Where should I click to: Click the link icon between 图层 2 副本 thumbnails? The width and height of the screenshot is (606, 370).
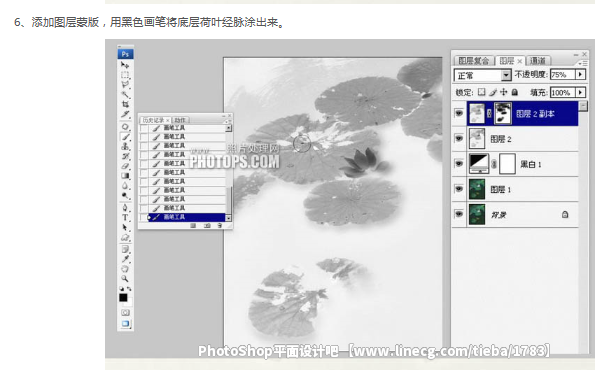tap(489, 113)
